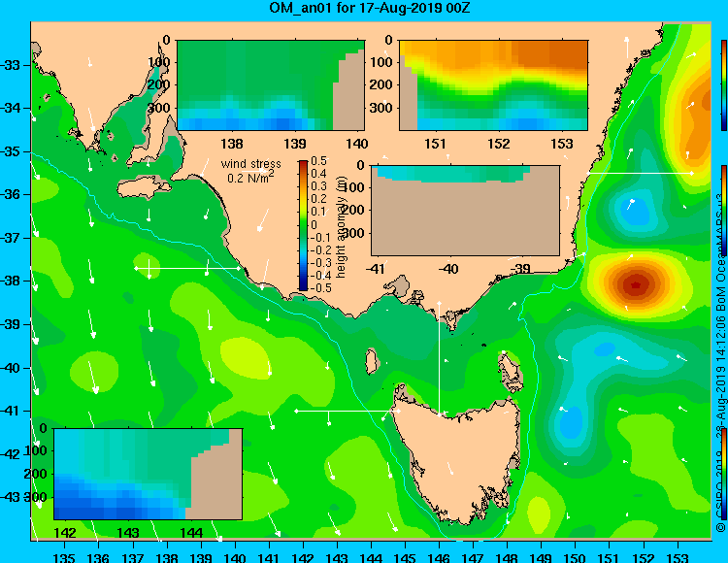Click King Island in Bass Strait
Screen dimensions: 728x563
pyautogui.click(x=371, y=362)
